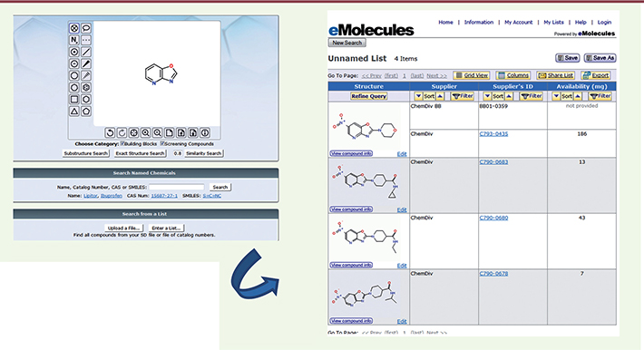
Task: Select the square ring template
Action: pyautogui.click(x=74, y=100)
